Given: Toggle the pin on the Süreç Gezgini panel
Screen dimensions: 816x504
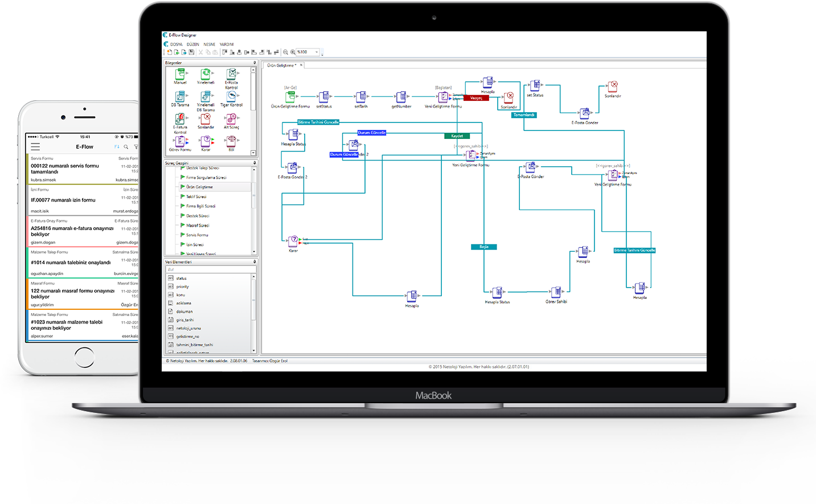Looking at the screenshot, I should (x=255, y=163).
